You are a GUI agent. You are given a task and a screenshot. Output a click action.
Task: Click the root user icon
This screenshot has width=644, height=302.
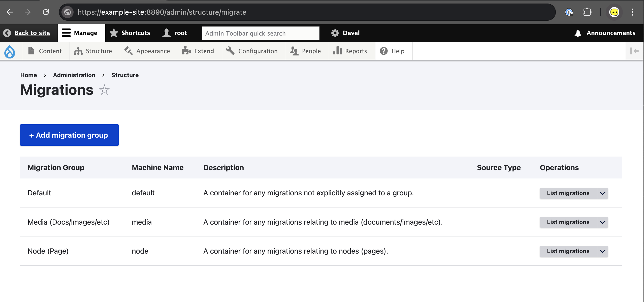coord(167,33)
